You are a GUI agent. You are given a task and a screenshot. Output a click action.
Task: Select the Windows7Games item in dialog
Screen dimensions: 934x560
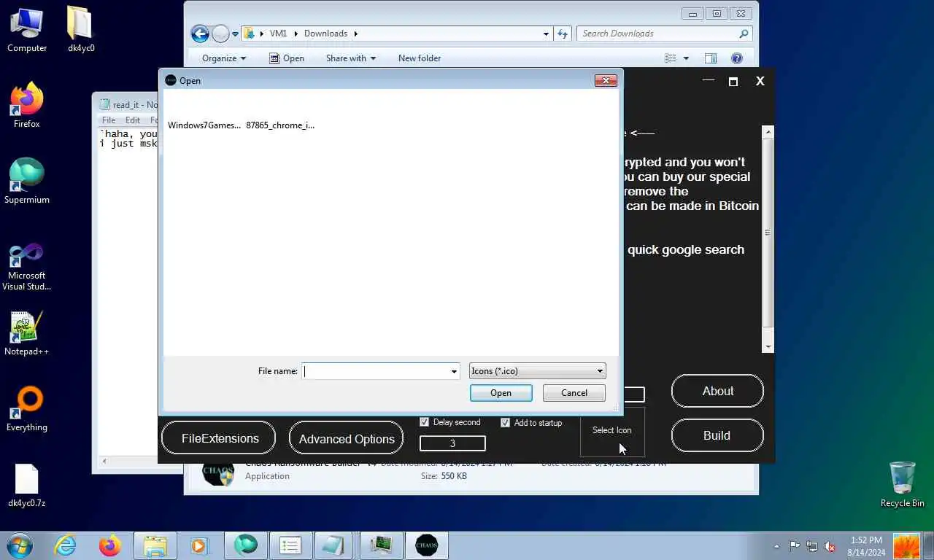[204, 125]
